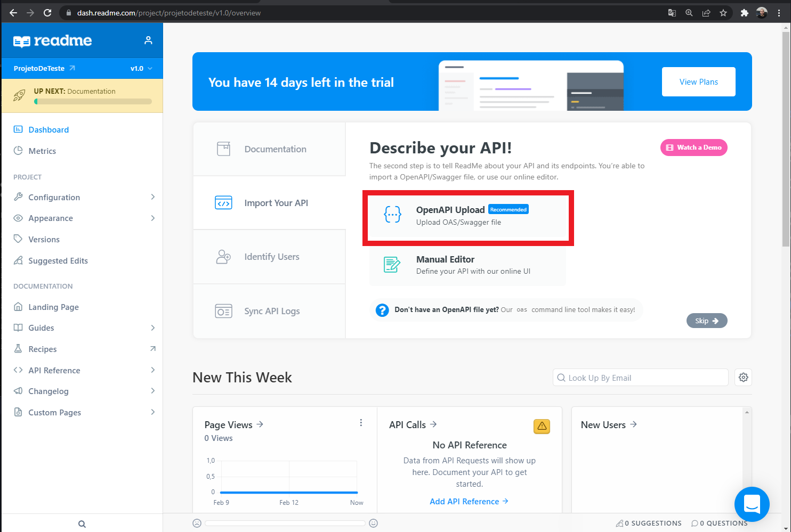Click the browser zoom icon
Screen dimensions: 791x532
689,13
